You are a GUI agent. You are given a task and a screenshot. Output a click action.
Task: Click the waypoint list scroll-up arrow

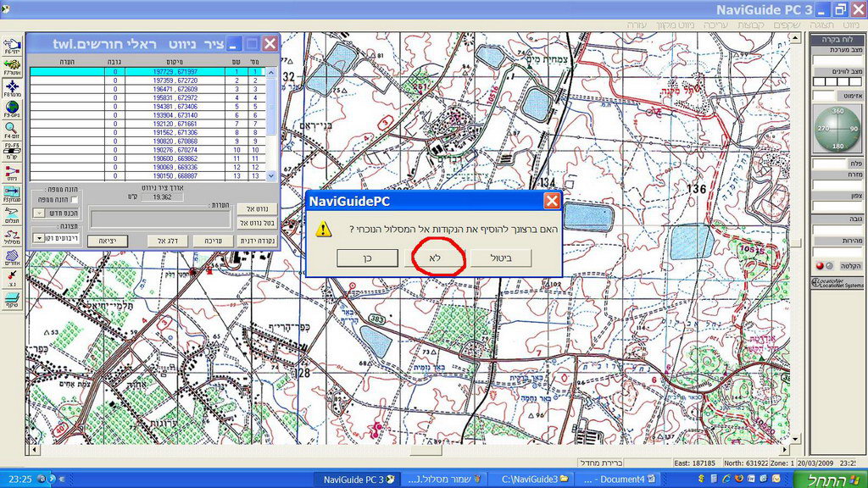pos(271,73)
